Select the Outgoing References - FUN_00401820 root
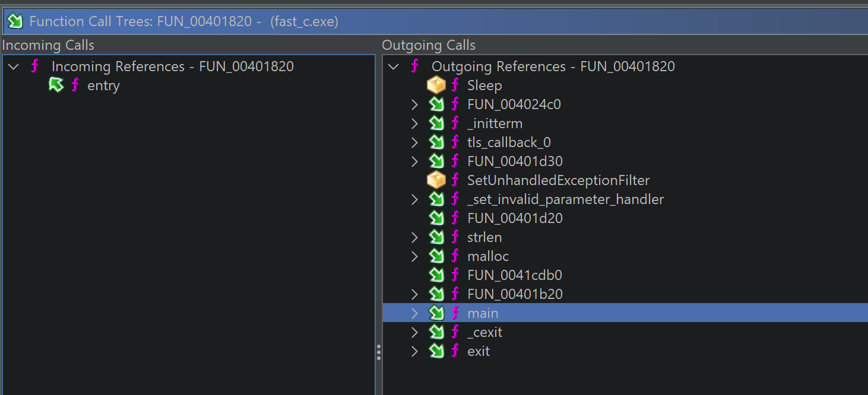The height and width of the screenshot is (395, 868). point(553,66)
